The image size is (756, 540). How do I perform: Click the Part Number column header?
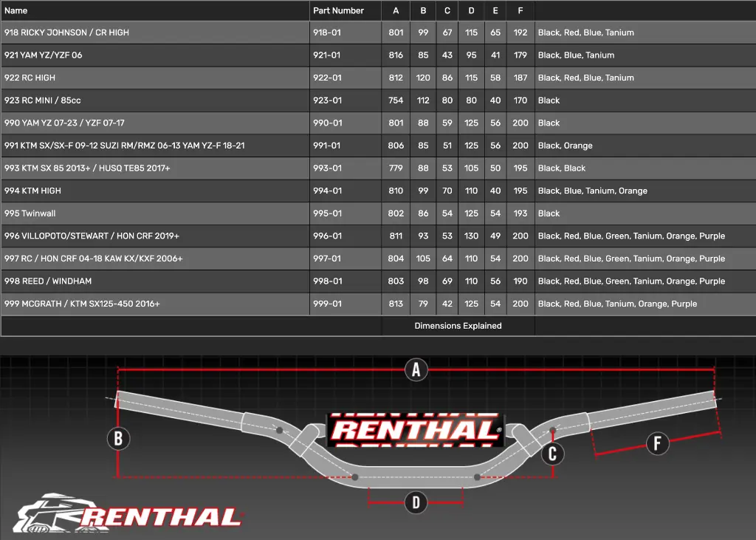338,10
